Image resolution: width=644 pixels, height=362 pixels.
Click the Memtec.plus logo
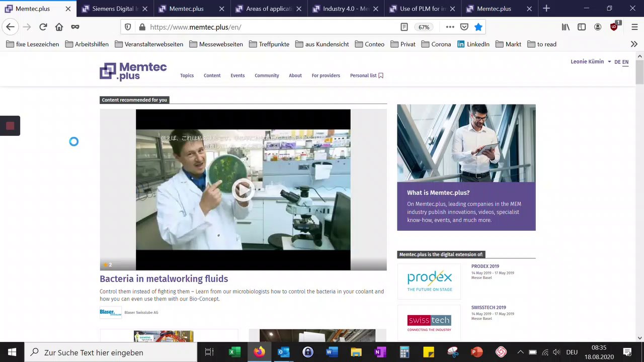[x=133, y=72]
